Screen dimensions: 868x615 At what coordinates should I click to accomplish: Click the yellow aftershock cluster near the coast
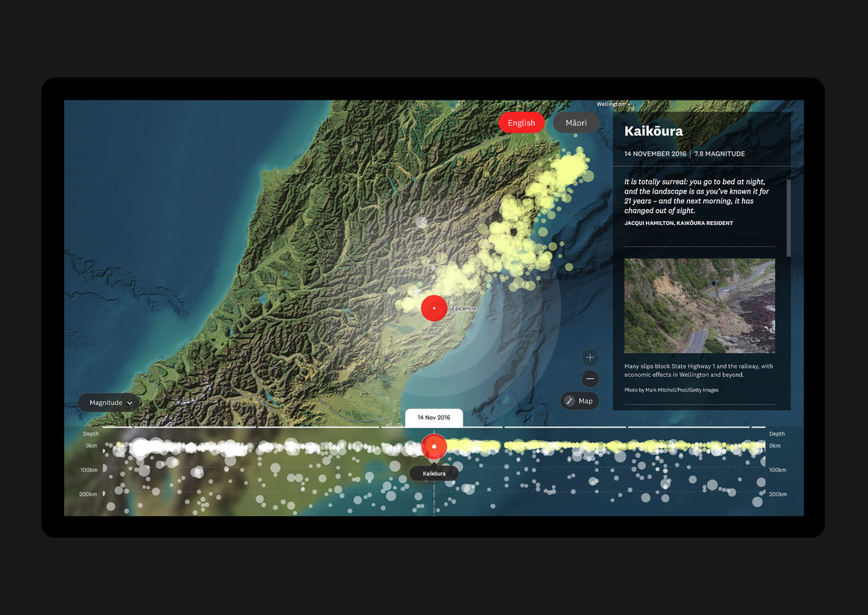[522, 231]
